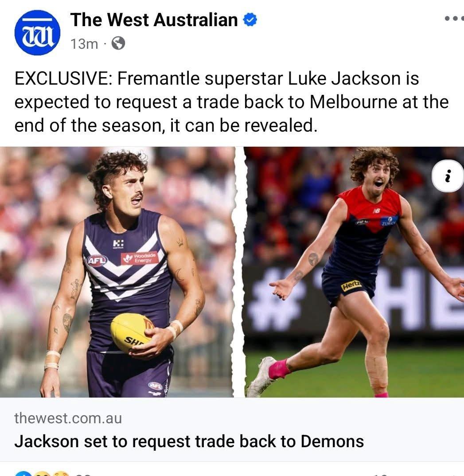The height and width of the screenshot is (476, 464).
Task: Click the torn white divider between the photos
Action: [x=239, y=272]
